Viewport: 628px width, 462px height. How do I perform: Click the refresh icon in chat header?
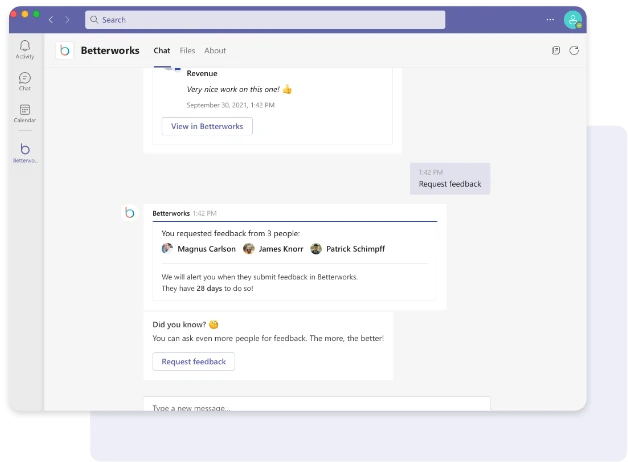pos(574,50)
